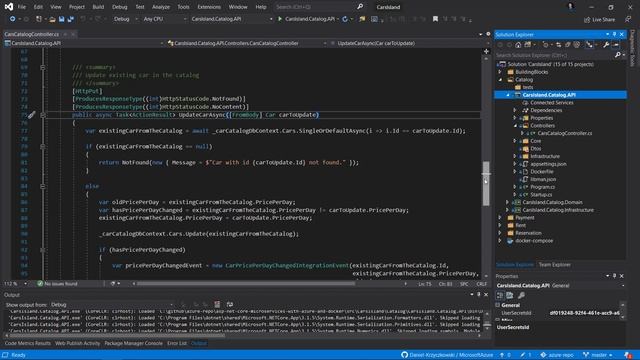Toggle Preview Selected Items in Solution Explorer
The image size is (640, 360).
[616, 45]
